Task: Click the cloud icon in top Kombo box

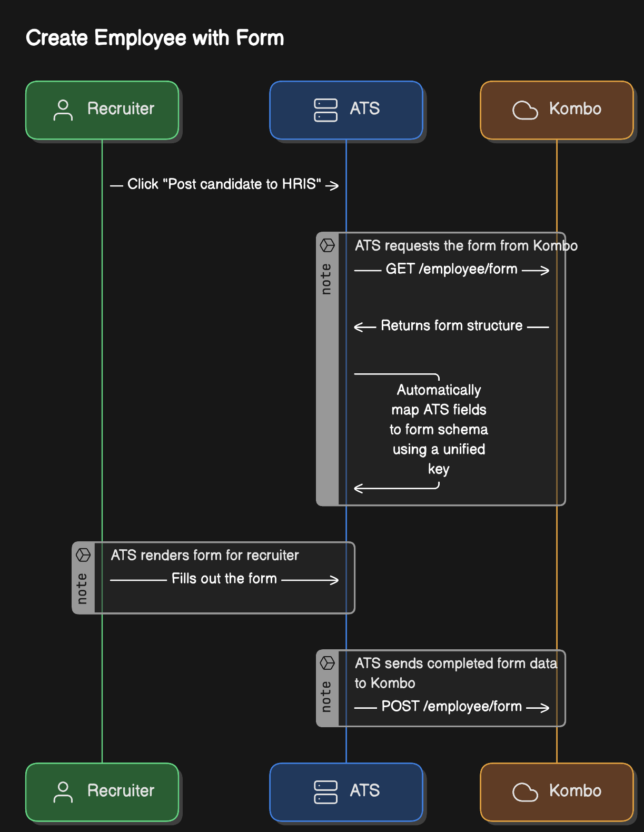Action: (x=525, y=111)
